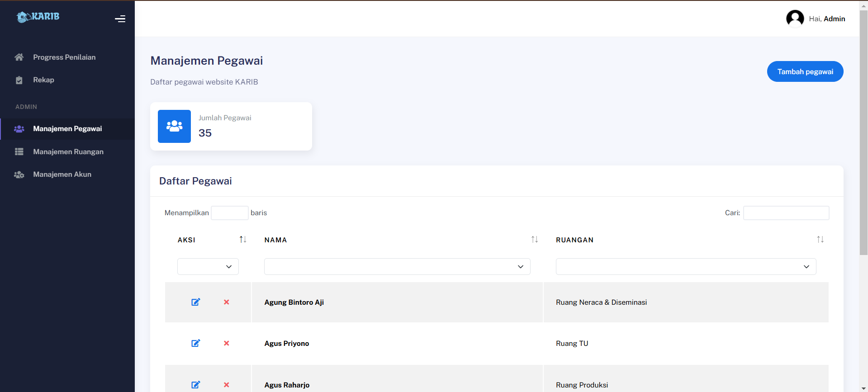
Task: Edit Agung Bintoro Aji's record
Action: tap(195, 302)
